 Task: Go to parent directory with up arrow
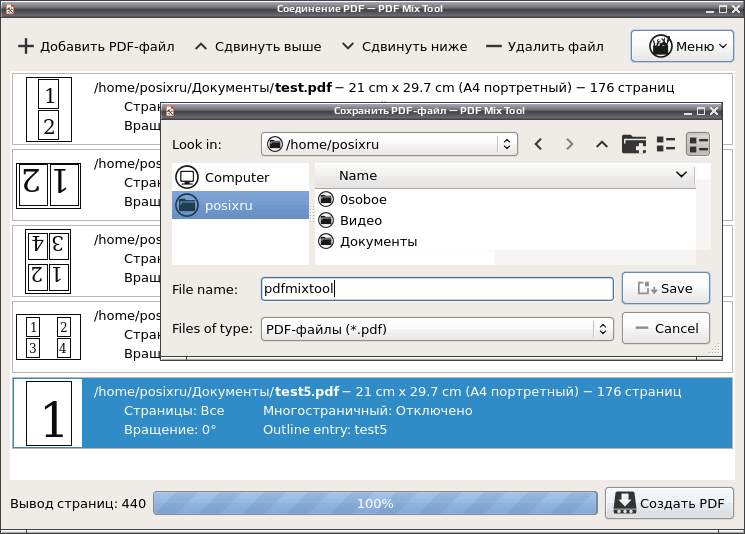[602, 144]
